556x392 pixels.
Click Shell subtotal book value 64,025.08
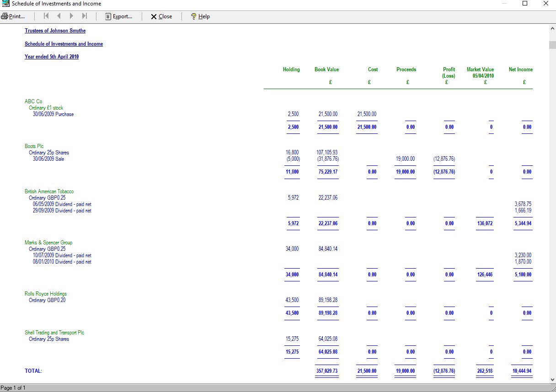(328, 352)
